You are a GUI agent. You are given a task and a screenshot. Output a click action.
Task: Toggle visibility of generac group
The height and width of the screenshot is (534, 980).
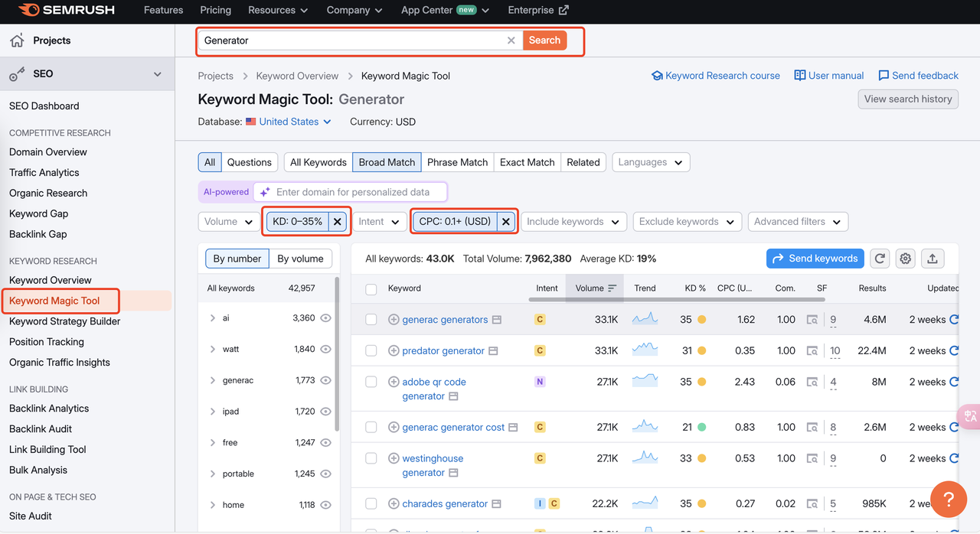pos(325,380)
